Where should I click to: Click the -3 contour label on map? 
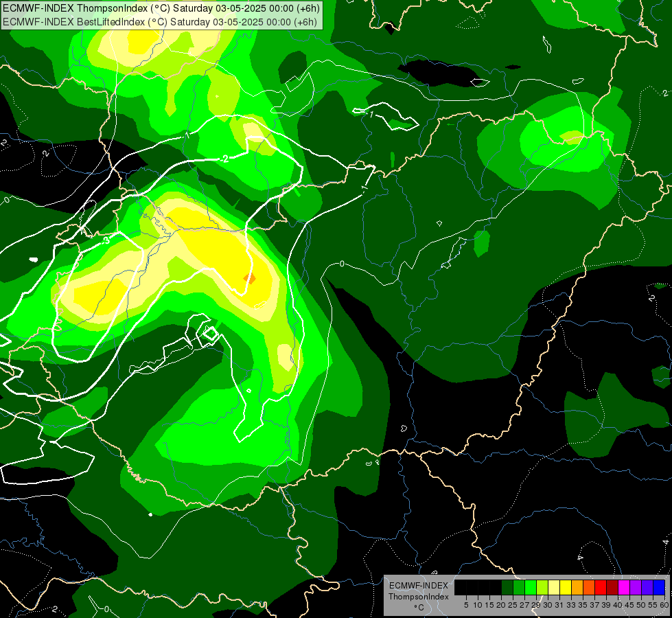(106, 240)
